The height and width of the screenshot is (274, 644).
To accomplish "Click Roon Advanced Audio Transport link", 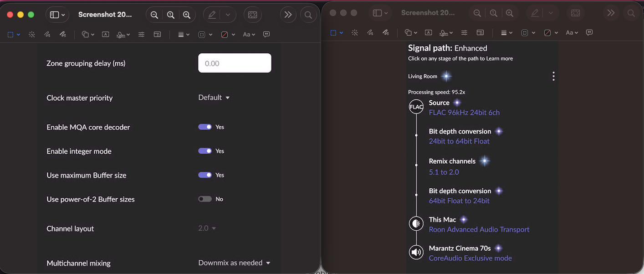I will pyautogui.click(x=479, y=230).
